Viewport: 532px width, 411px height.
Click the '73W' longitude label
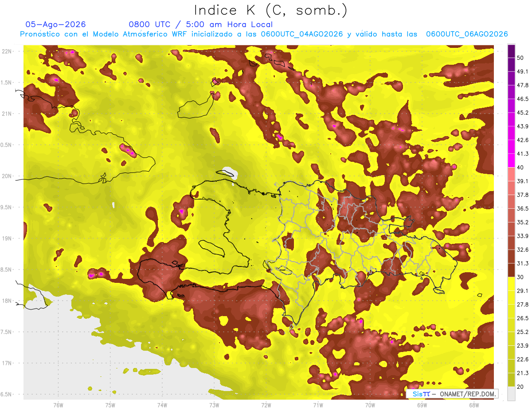coord(214,405)
